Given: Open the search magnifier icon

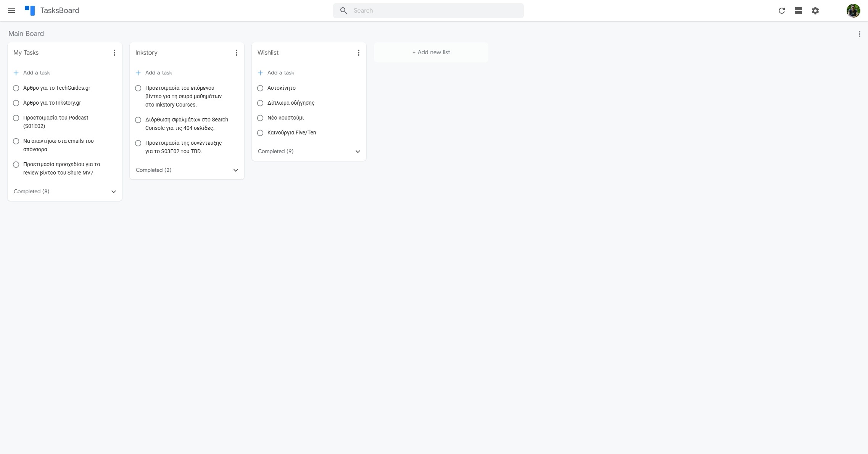Looking at the screenshot, I should tap(343, 10).
